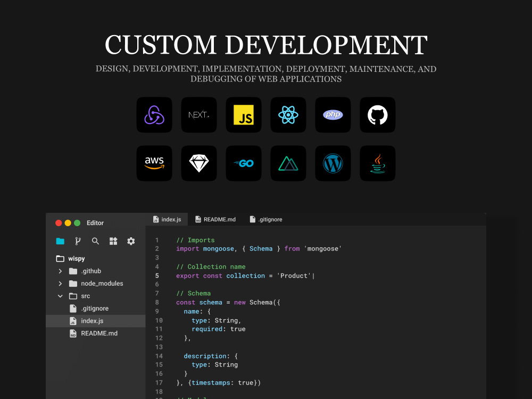Open the source control branch icon

(x=78, y=241)
